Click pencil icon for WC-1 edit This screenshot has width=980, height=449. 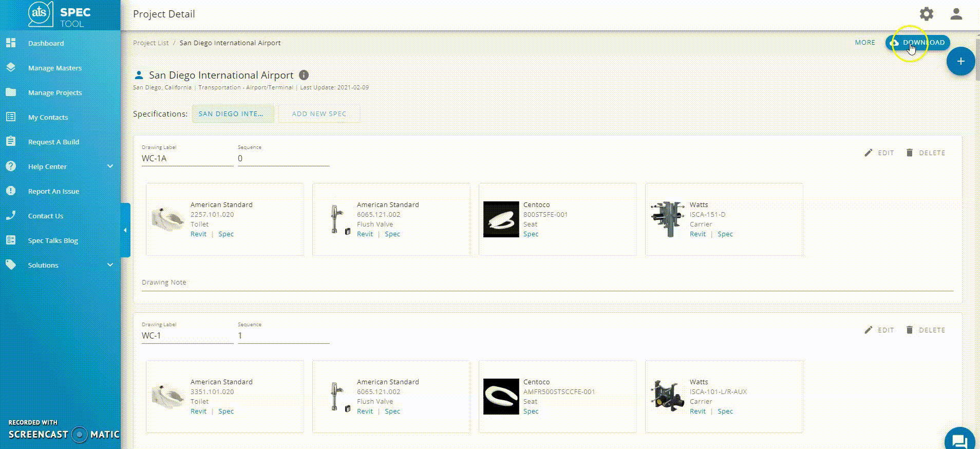click(x=869, y=330)
